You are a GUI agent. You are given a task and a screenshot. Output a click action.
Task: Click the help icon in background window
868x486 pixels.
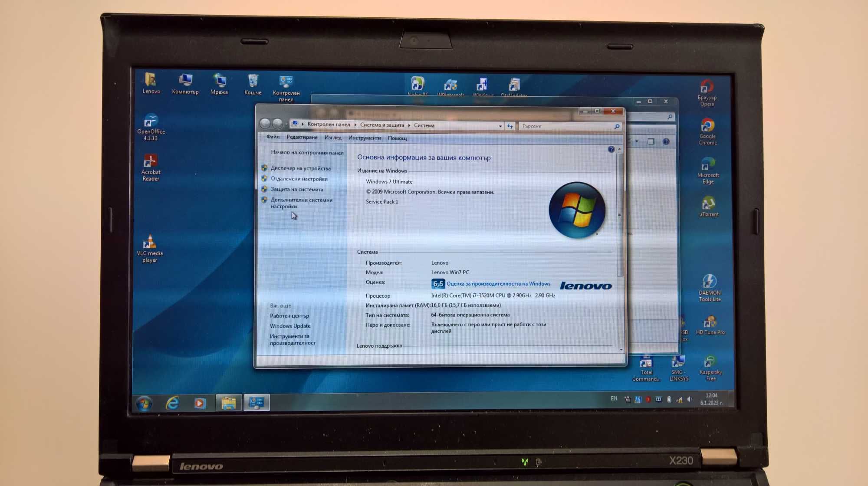pos(666,141)
